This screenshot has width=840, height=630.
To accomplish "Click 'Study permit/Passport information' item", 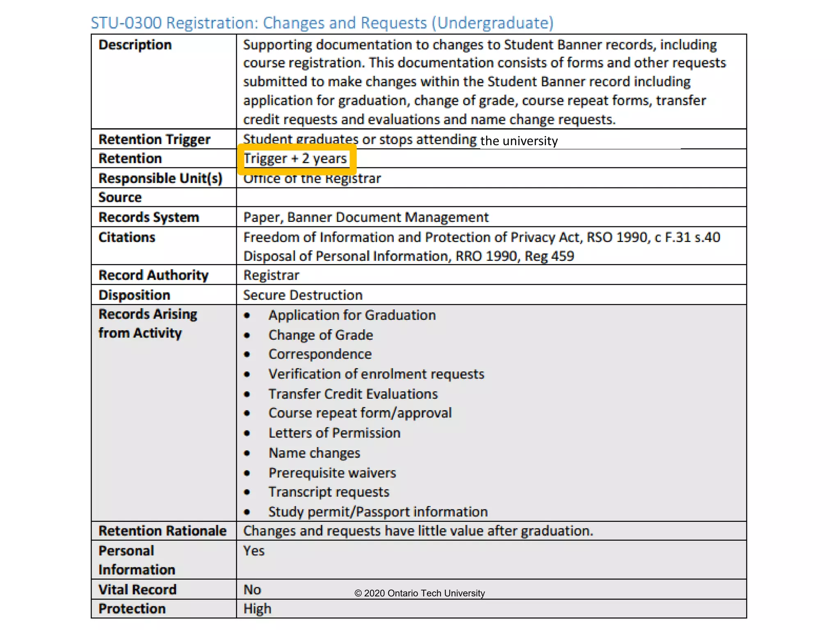I will [378, 512].
